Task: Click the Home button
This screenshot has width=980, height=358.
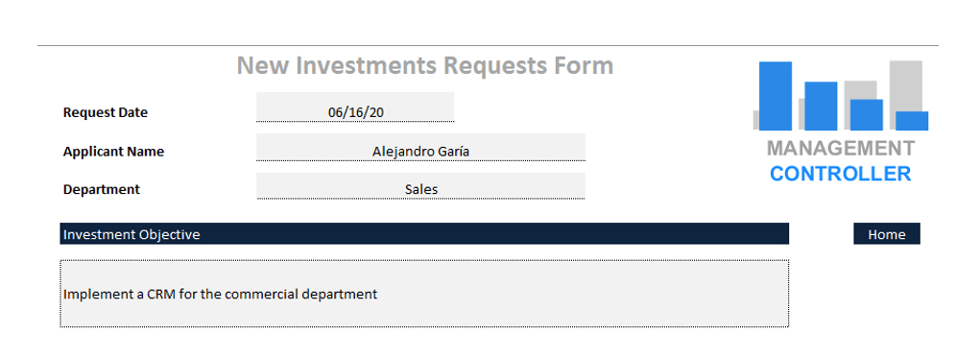Action: click(887, 234)
